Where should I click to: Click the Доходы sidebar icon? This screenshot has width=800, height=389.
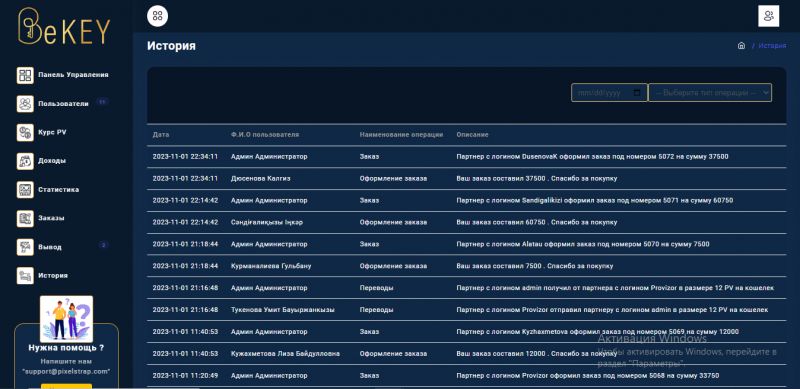(x=25, y=161)
